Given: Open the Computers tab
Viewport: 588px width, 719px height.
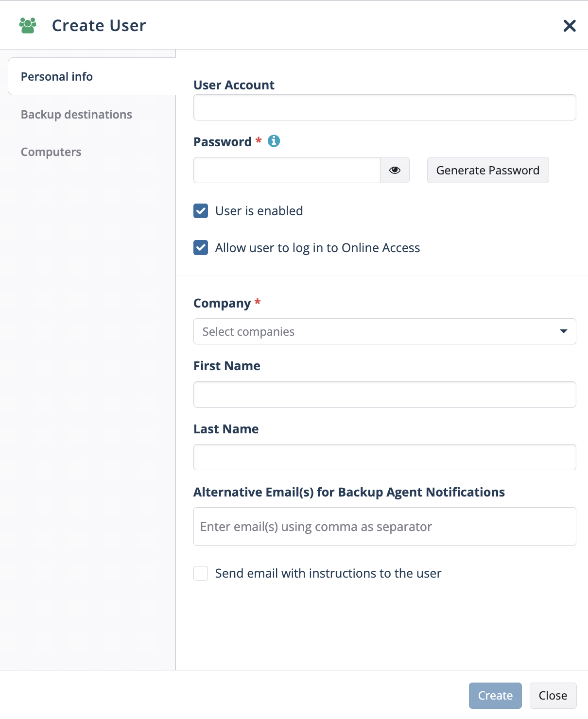Looking at the screenshot, I should 51,152.
